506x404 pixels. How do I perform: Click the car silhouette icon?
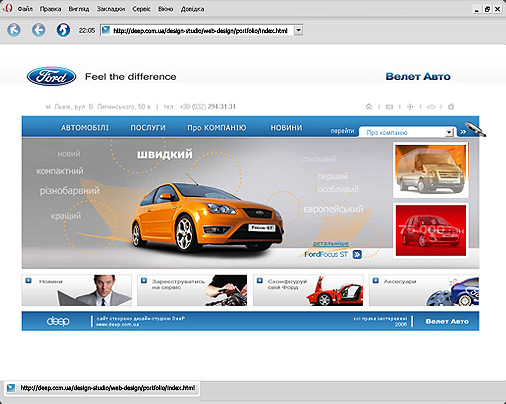(431, 107)
